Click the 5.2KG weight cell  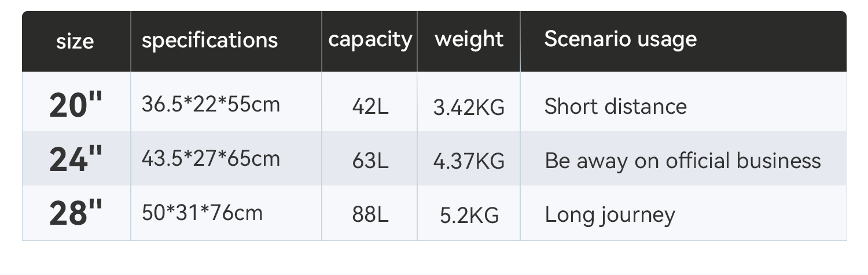[x=469, y=215]
